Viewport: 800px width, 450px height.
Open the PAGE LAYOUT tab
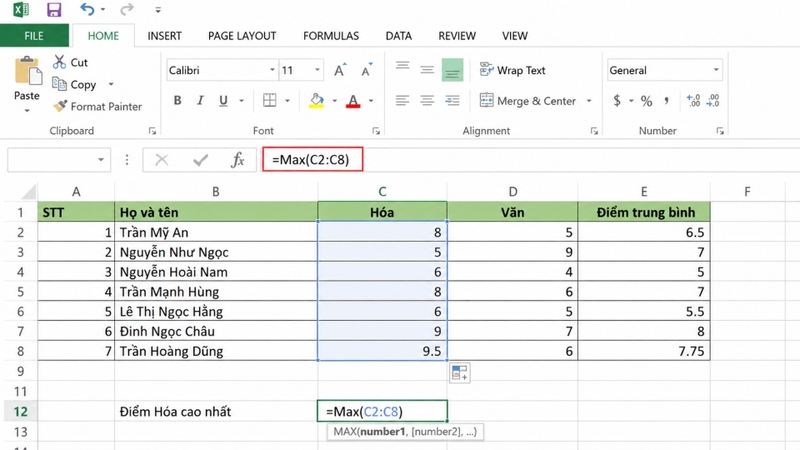click(x=242, y=36)
